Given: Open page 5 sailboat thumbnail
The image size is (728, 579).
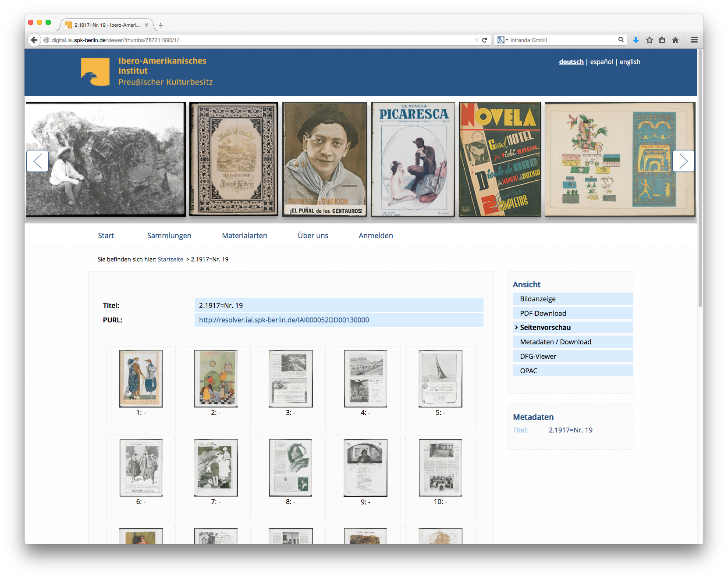Looking at the screenshot, I should click(x=440, y=379).
